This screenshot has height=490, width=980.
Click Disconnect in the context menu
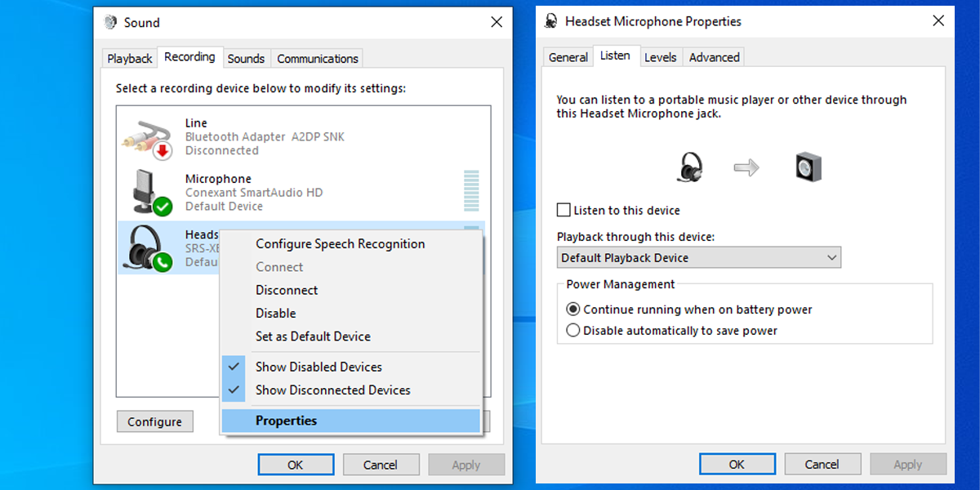point(287,290)
